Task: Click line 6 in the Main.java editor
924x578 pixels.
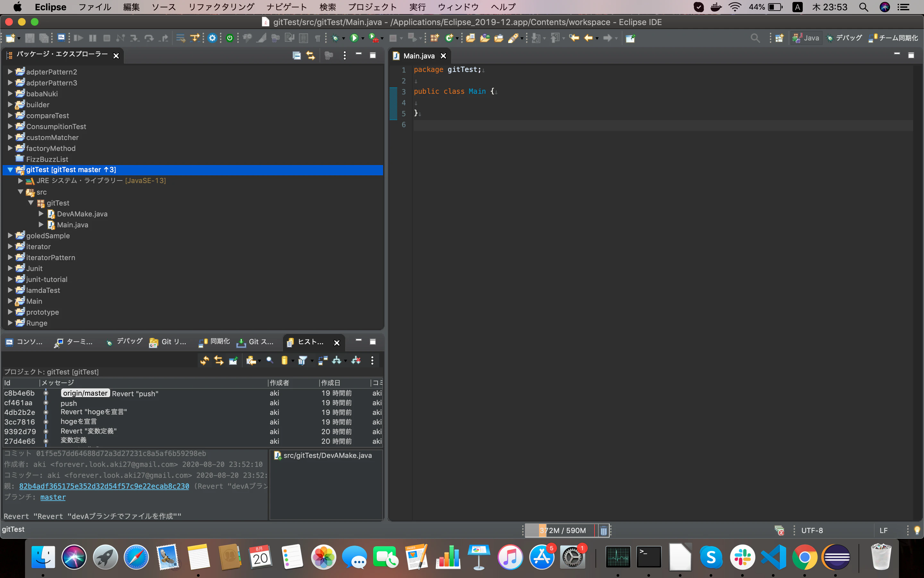Action: click(663, 125)
